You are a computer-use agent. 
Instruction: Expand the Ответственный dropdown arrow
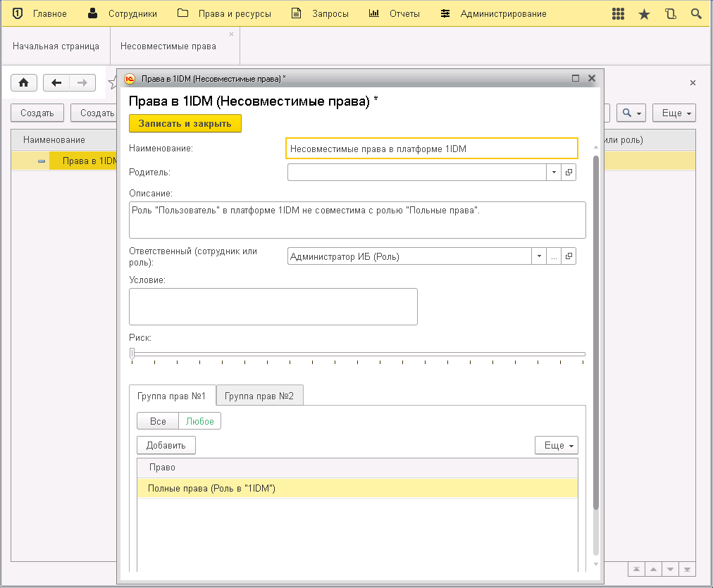pos(539,256)
